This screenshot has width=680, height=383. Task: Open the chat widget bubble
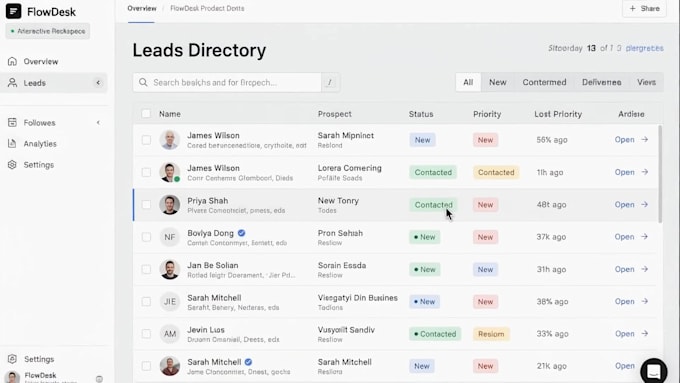tap(654, 371)
